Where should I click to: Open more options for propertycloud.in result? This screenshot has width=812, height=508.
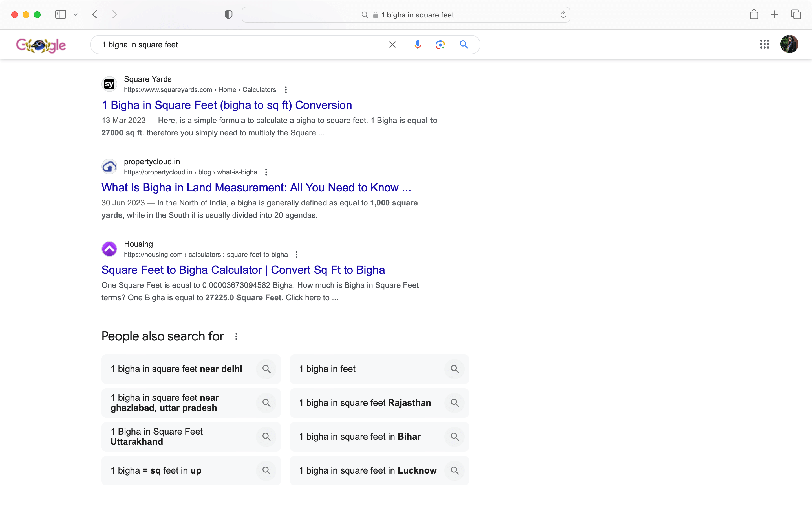(266, 172)
